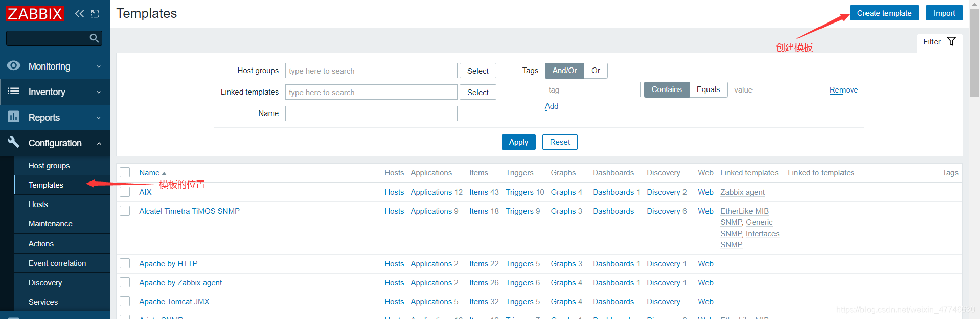
Task: Click the Inventory list icon
Action: (14, 91)
